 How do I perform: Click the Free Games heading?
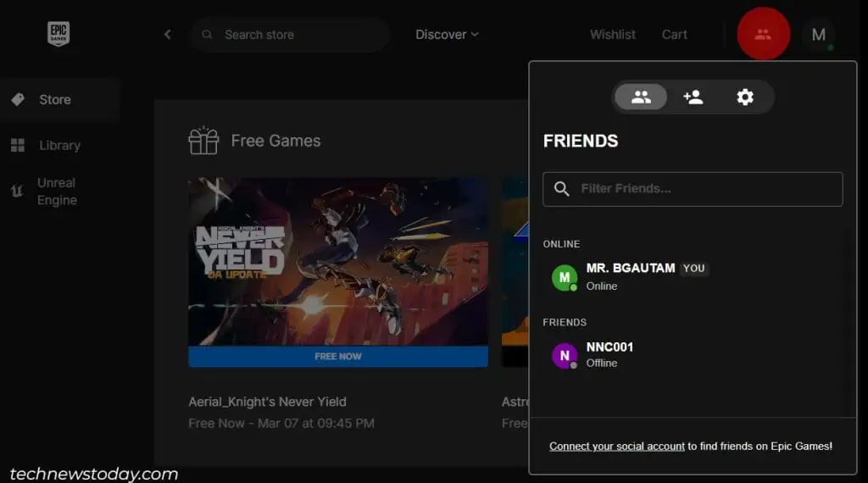[275, 141]
